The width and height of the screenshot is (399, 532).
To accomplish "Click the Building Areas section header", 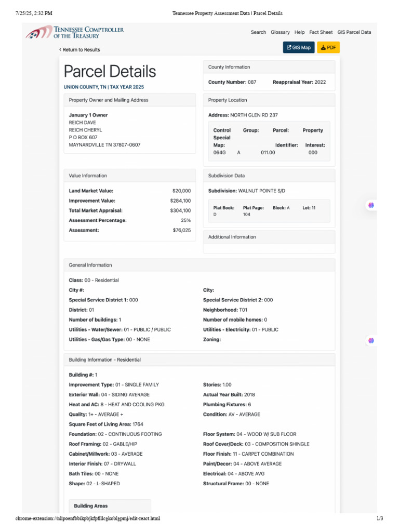I will click(x=110, y=506).
